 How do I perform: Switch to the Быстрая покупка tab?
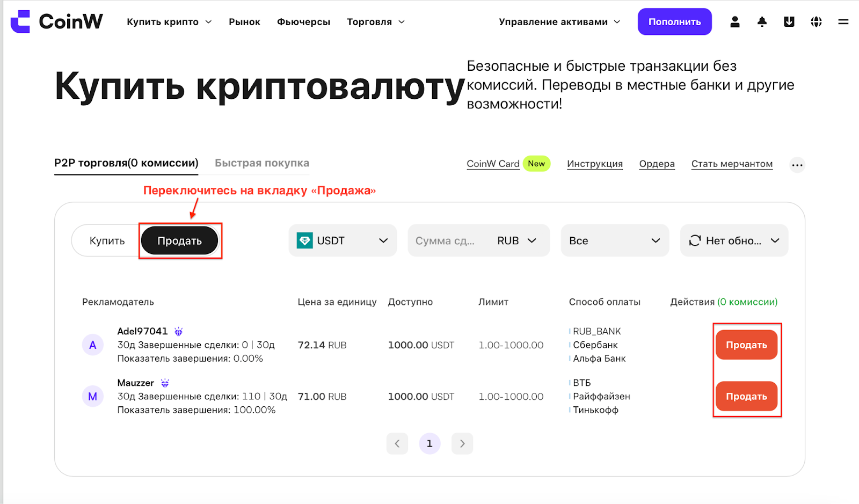262,163
